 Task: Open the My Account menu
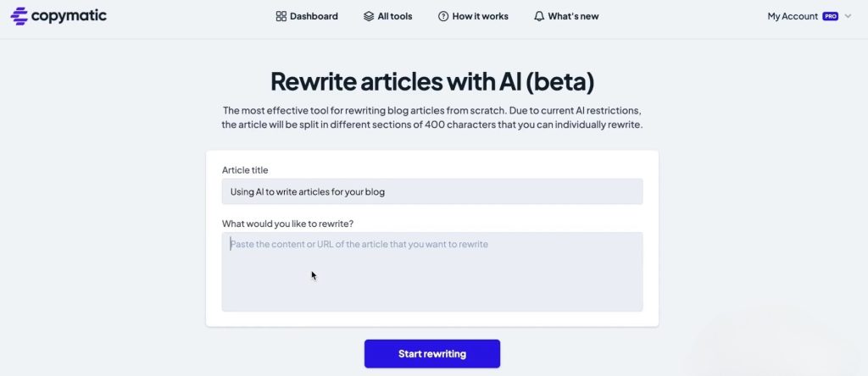tap(793, 17)
